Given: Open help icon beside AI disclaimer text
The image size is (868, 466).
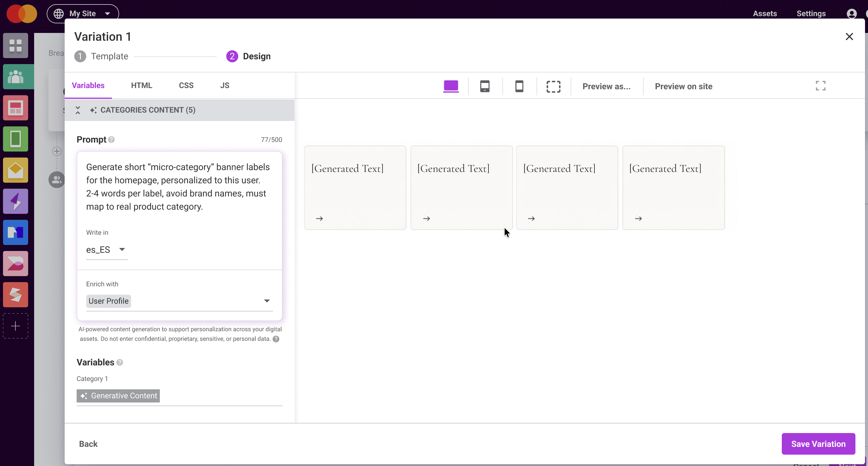Looking at the screenshot, I should tap(276, 339).
